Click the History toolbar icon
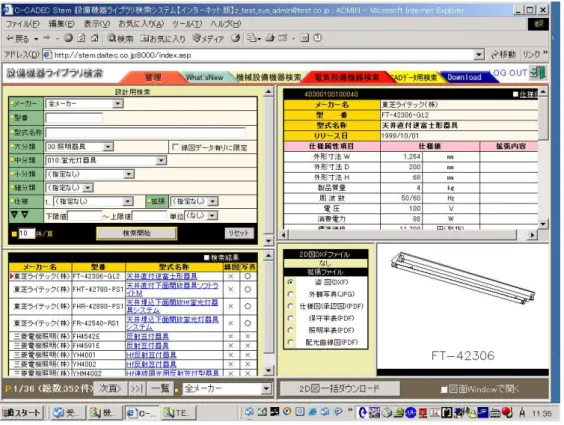This screenshot has height=425, width=564. point(236,38)
